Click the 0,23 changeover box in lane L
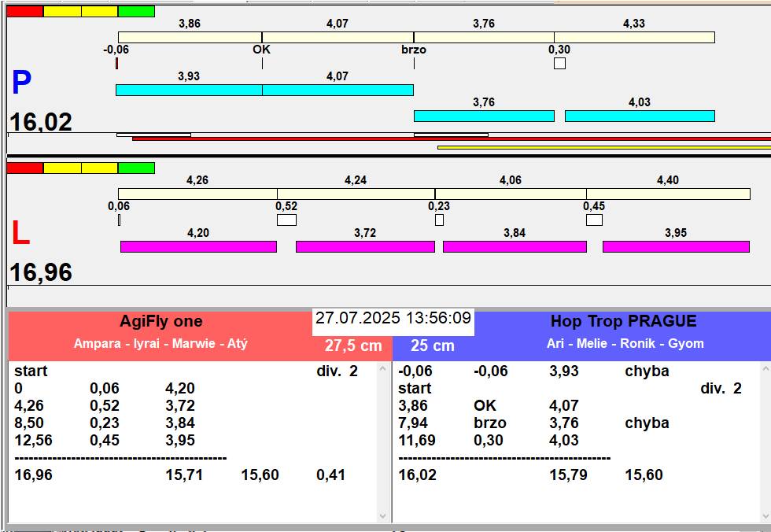 439,220
